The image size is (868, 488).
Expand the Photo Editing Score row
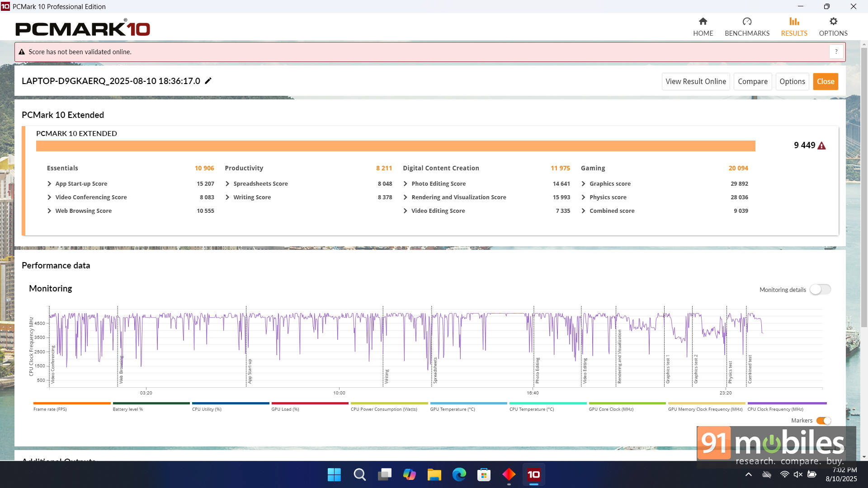pos(406,184)
